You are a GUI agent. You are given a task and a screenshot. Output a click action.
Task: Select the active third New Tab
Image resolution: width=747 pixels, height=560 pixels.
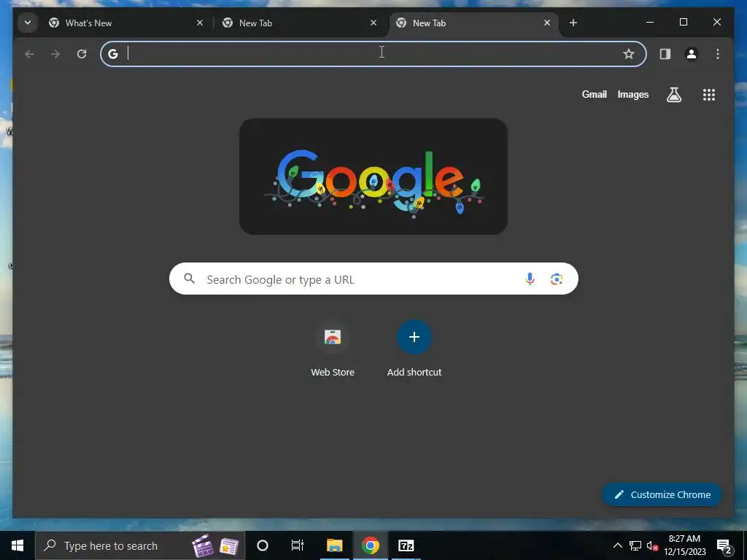coord(474,23)
